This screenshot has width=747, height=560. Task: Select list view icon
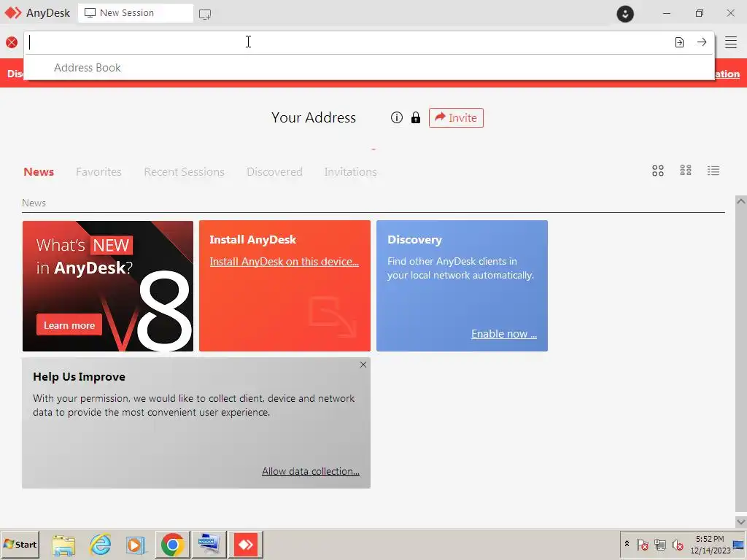tap(713, 171)
